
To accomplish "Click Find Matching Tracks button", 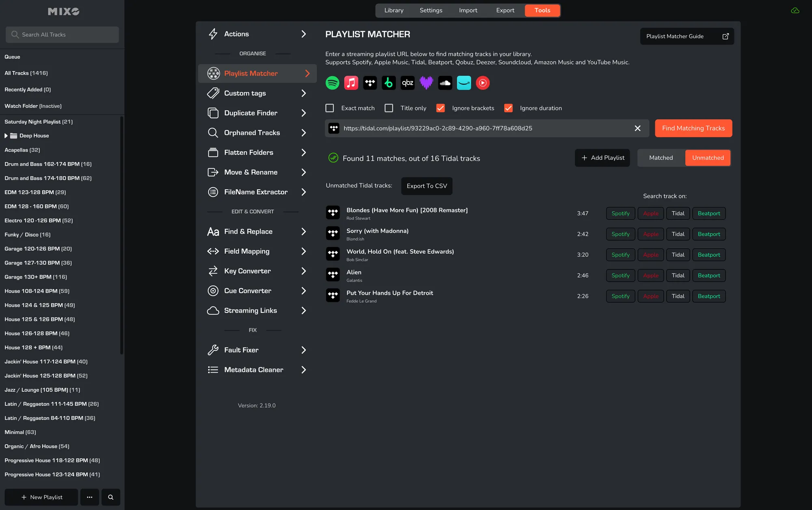I will point(693,128).
